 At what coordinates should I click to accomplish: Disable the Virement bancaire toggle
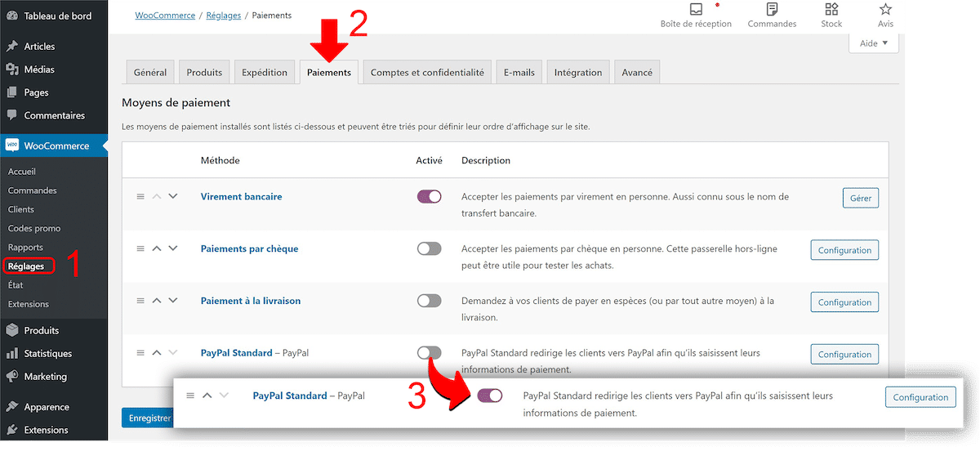click(x=429, y=197)
